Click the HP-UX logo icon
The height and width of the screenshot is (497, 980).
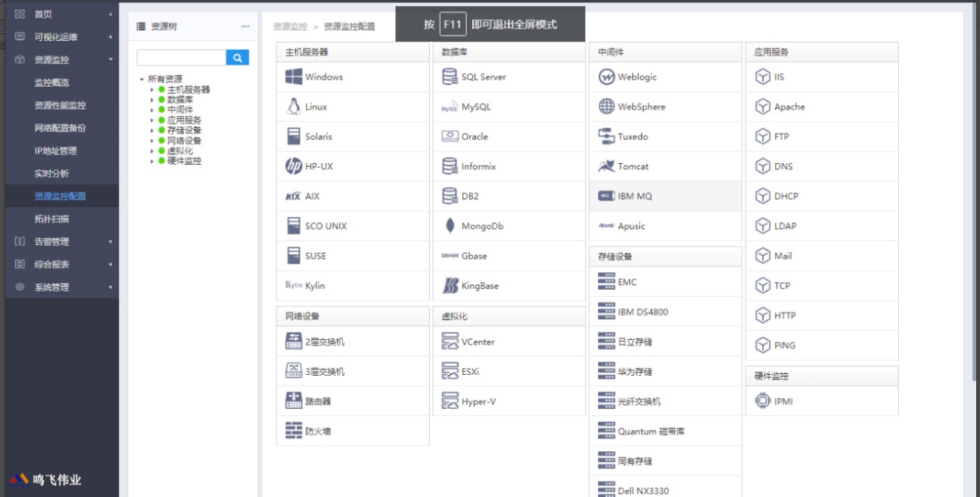(x=294, y=166)
